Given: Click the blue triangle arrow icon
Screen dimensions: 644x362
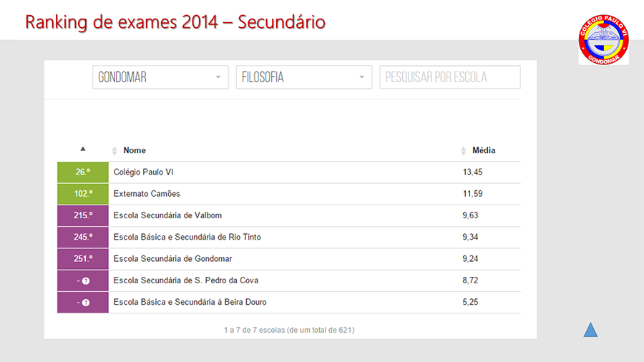Looking at the screenshot, I should click(x=590, y=330).
